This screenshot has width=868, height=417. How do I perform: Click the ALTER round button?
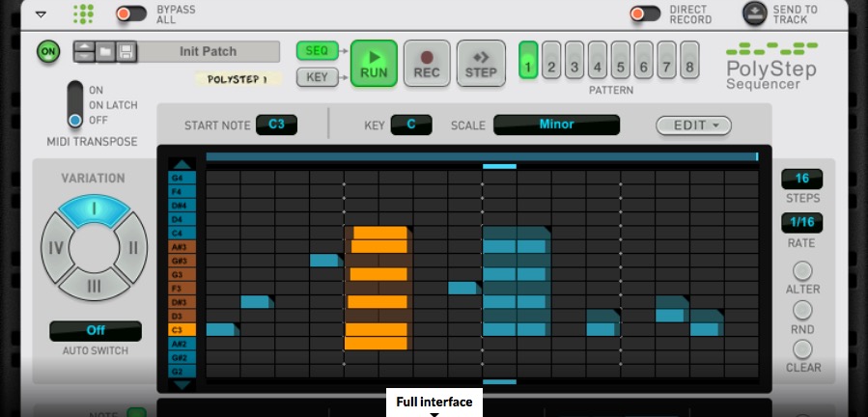click(802, 271)
